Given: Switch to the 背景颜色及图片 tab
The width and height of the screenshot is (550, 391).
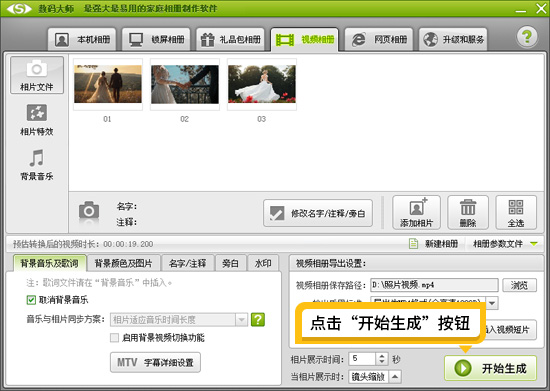Looking at the screenshot, I should (123, 263).
